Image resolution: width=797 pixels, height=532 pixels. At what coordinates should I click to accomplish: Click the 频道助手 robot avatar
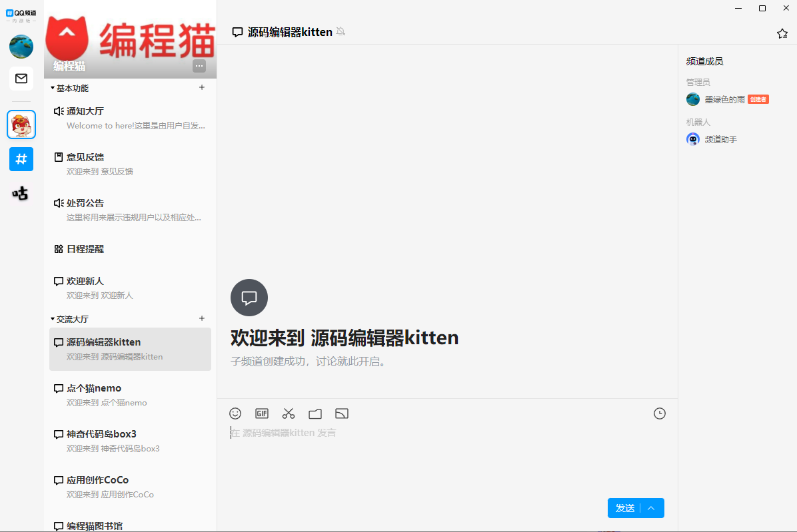pyautogui.click(x=693, y=139)
